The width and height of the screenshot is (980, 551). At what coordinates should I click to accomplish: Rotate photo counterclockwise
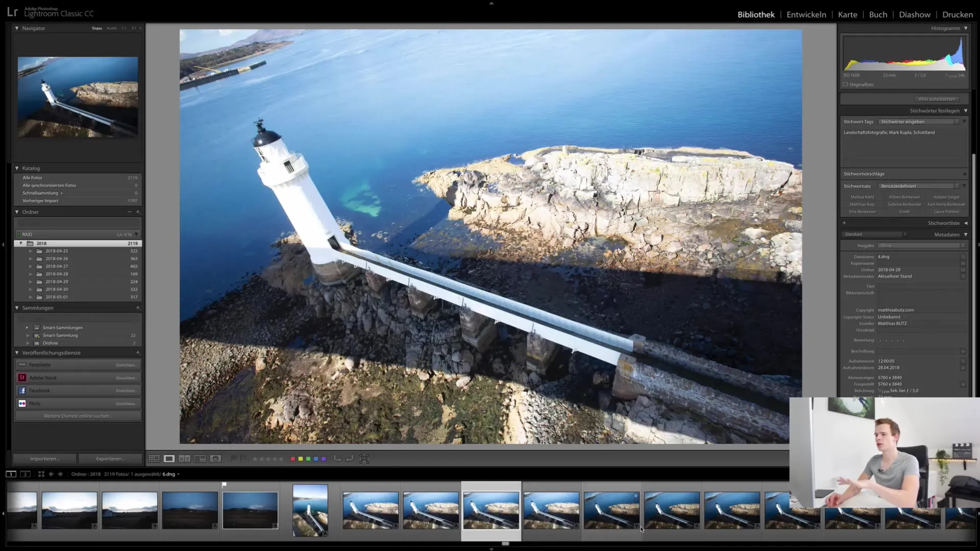coord(337,459)
